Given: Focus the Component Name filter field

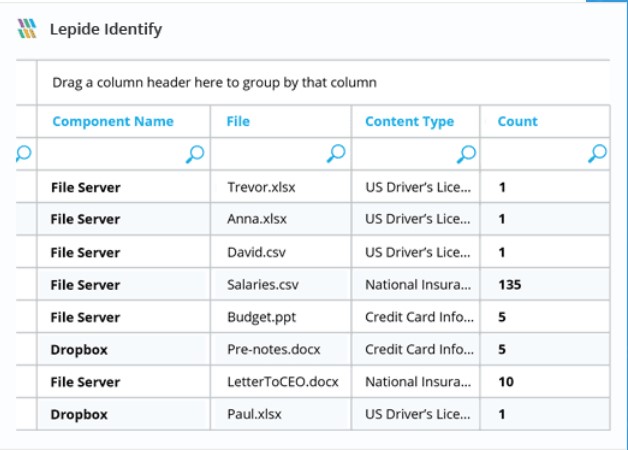Looking at the screenshot, I should pyautogui.click(x=124, y=154).
